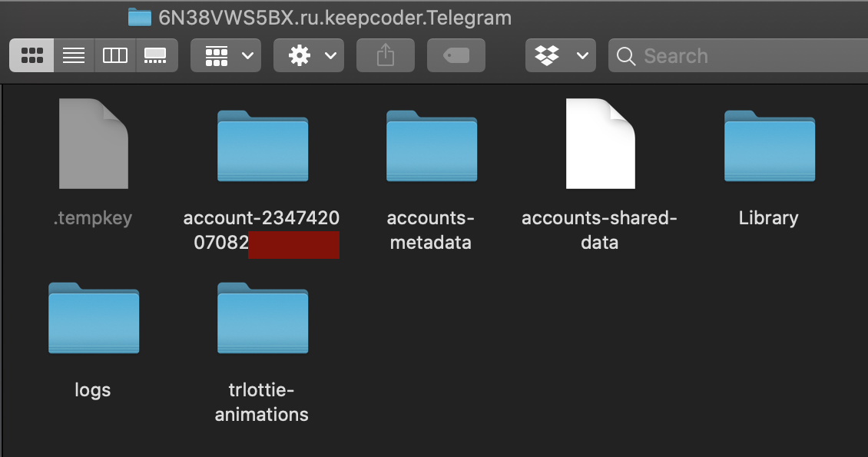Open the gear Action menu
This screenshot has height=457, width=868.
click(x=308, y=55)
